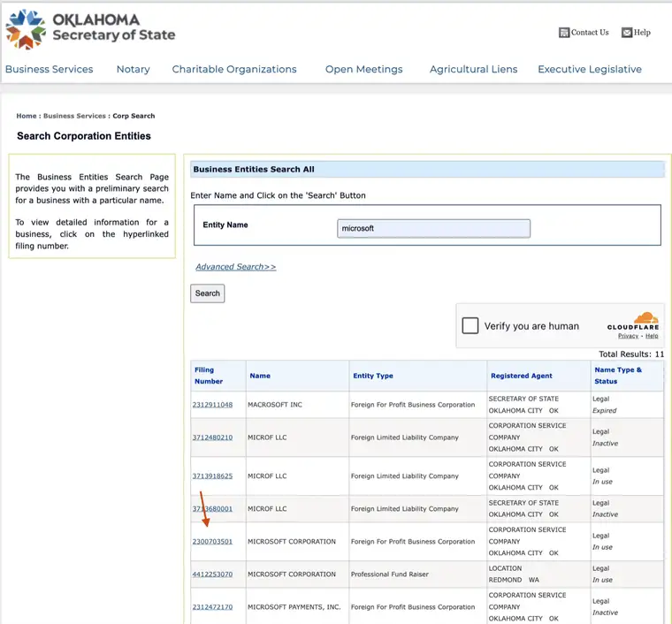Click the Search button
672x624 pixels.
pyautogui.click(x=208, y=293)
